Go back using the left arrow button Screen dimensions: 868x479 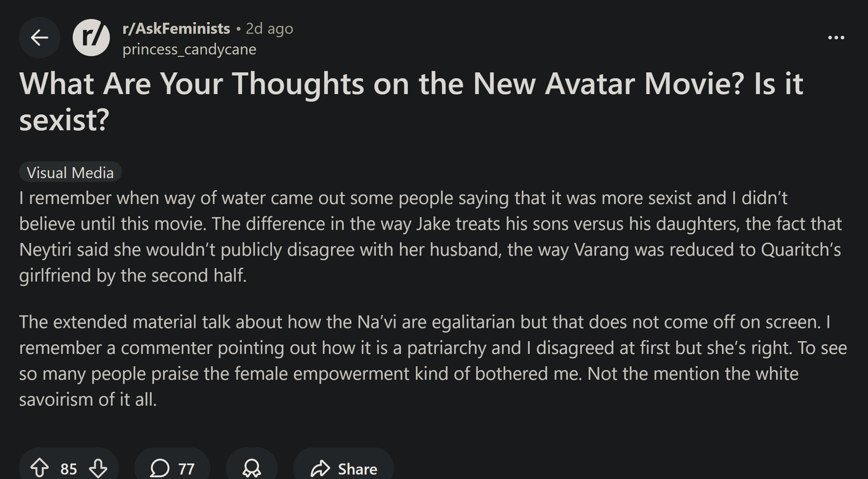click(x=39, y=38)
